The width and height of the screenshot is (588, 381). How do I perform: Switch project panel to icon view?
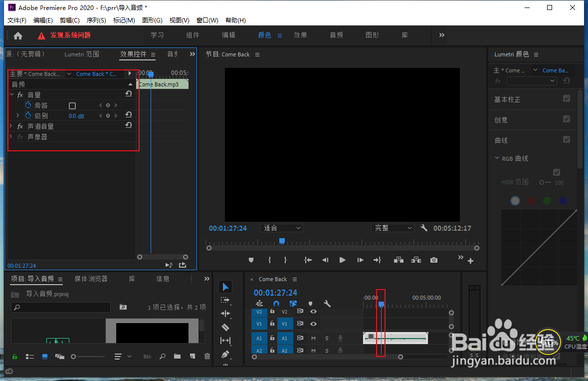pyautogui.click(x=45, y=357)
